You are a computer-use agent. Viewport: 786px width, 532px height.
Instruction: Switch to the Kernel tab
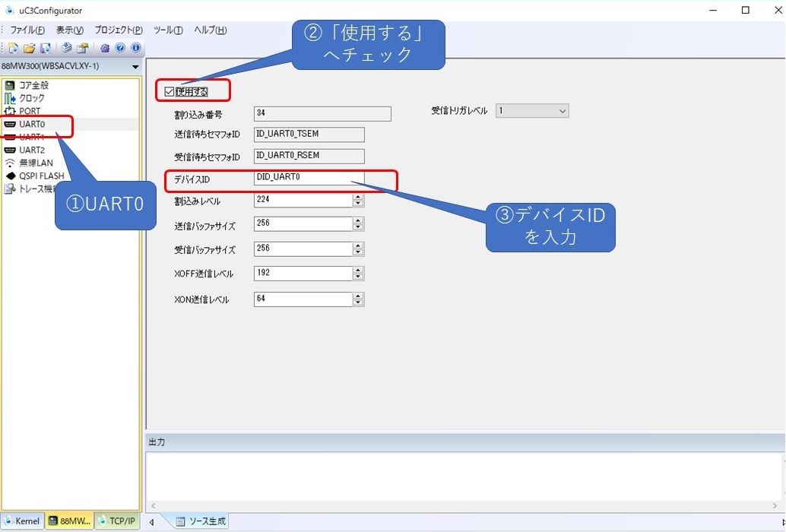pos(22,521)
